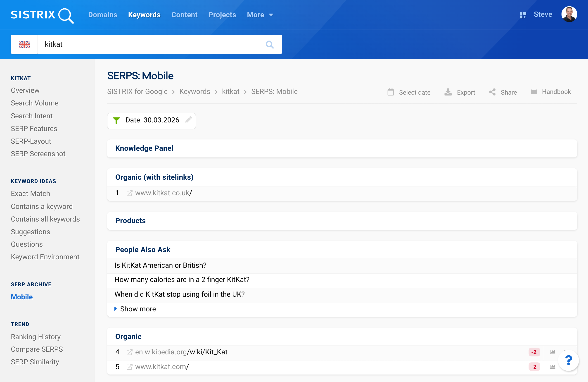
Task: Switch to the Domains navigation tab
Action: click(102, 15)
